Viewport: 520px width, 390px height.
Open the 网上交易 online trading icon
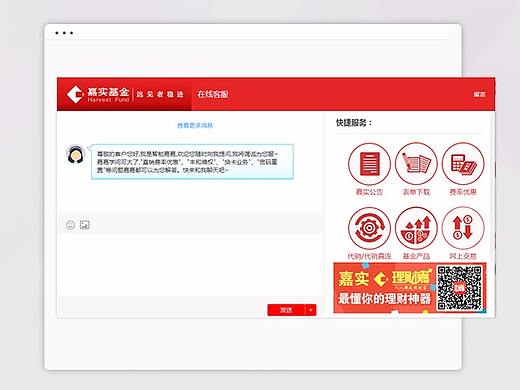point(463,228)
